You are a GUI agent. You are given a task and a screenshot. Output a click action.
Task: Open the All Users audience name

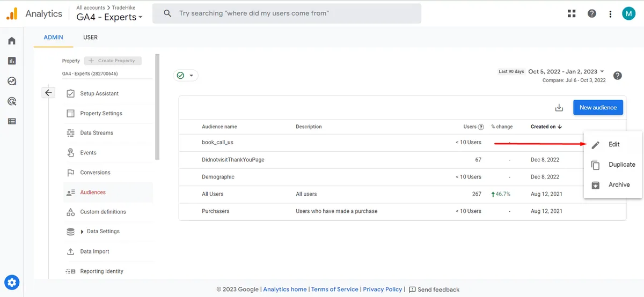pos(213,194)
